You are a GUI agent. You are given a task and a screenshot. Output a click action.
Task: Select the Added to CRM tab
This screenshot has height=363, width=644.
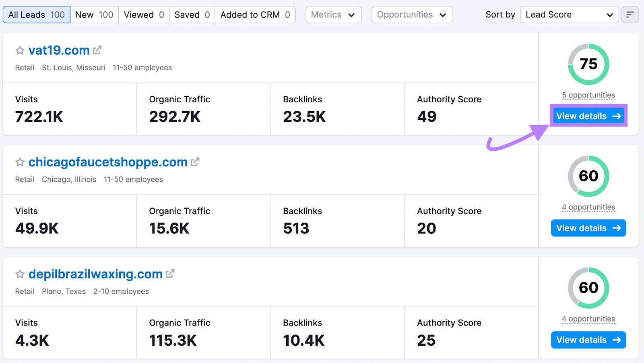pyautogui.click(x=255, y=15)
